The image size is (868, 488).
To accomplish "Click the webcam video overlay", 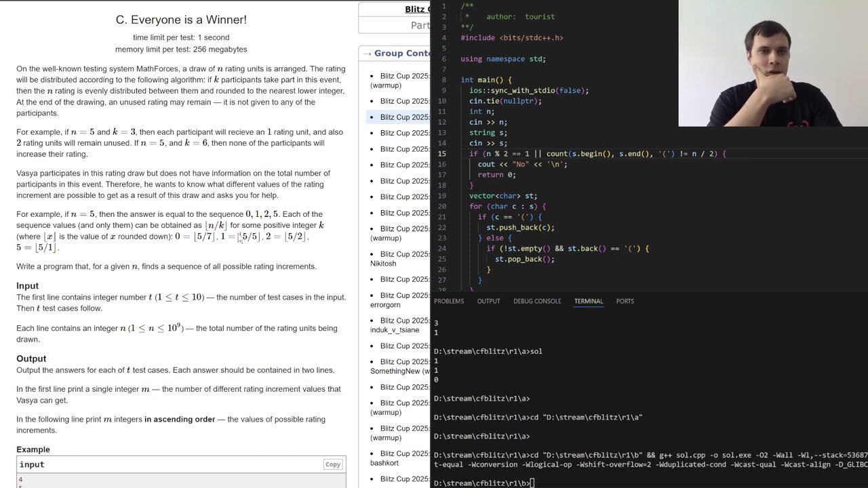I will (x=773, y=63).
